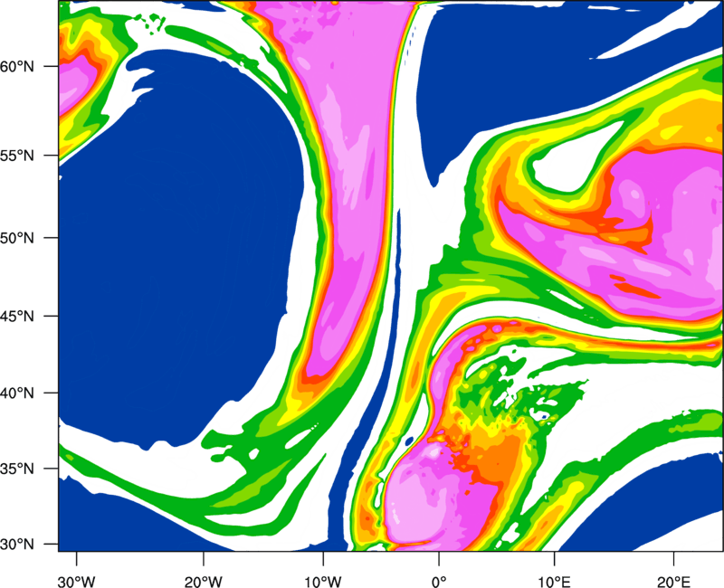Click the 55°N latitude label

click(17, 156)
